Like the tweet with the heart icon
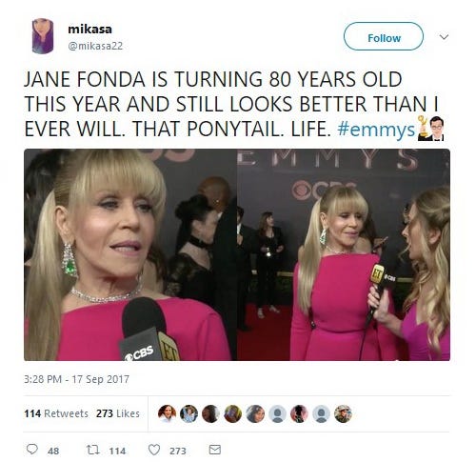This screenshot has height=462, width=476. (x=154, y=450)
